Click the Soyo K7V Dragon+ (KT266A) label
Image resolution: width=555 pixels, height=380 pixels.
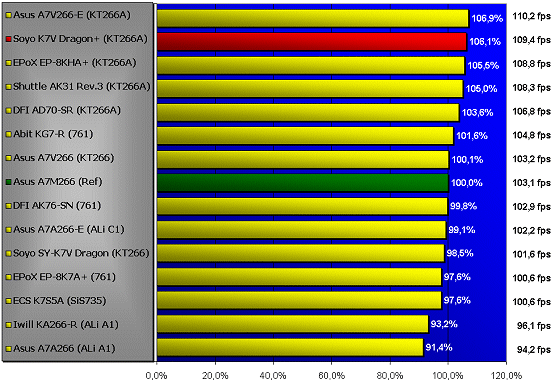click(80, 39)
